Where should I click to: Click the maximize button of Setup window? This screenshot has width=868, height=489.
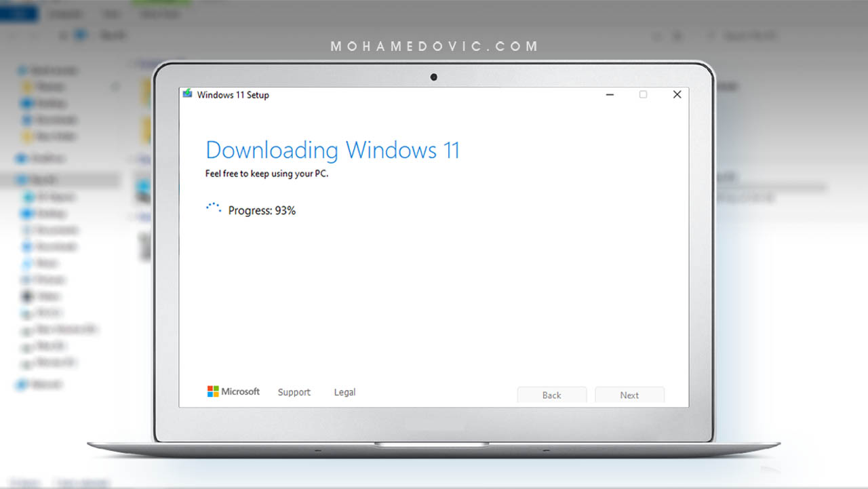(643, 94)
